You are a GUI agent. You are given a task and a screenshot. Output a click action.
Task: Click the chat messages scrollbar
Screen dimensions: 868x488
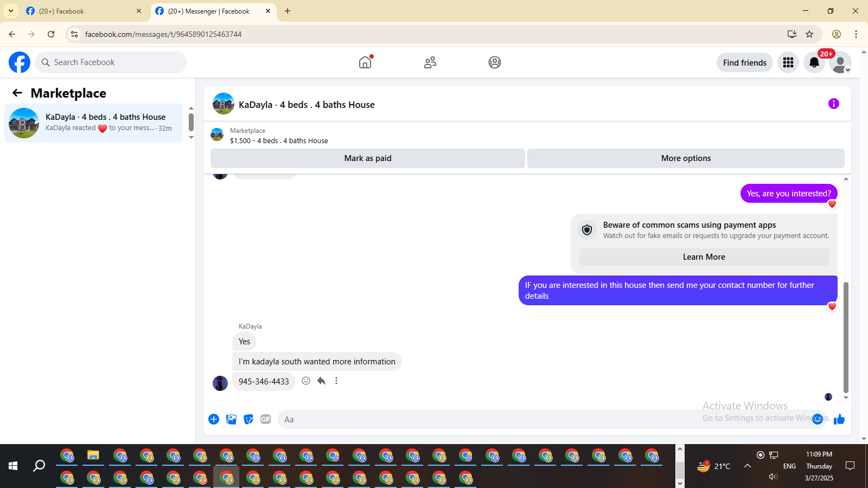tap(846, 337)
